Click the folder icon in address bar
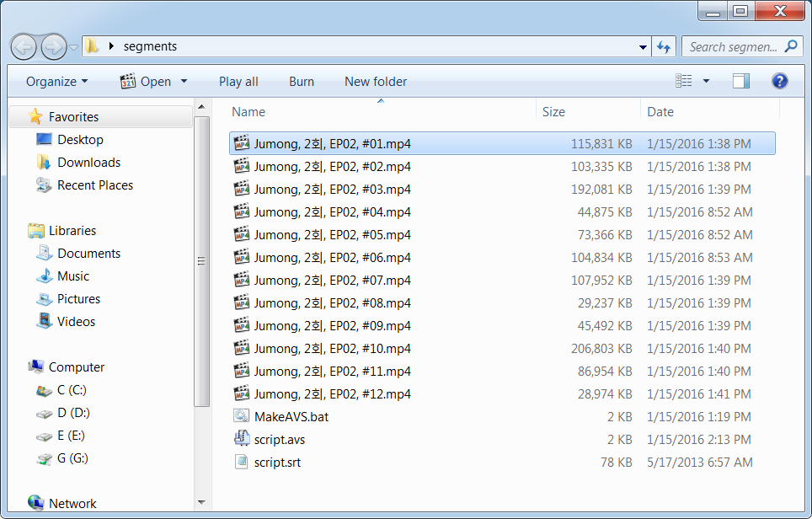 (x=92, y=46)
